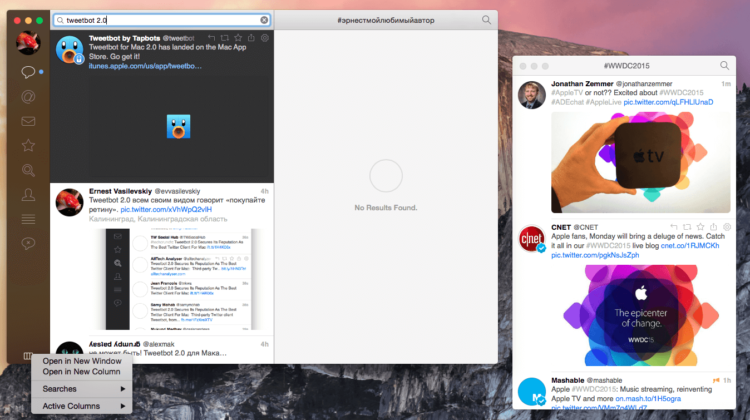The width and height of the screenshot is (750, 420).
Task: Open the Timeline speech bubble icon in sidebar
Action: pos(28,72)
